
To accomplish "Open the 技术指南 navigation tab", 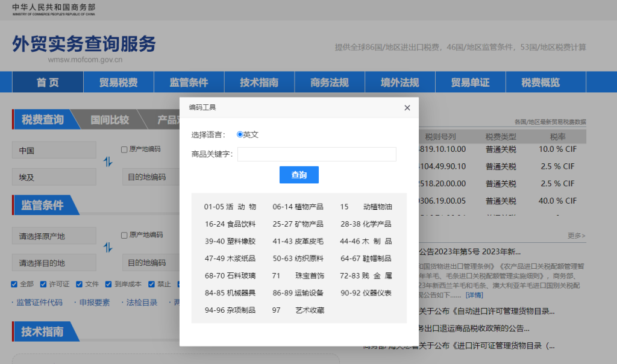I will click(x=259, y=82).
